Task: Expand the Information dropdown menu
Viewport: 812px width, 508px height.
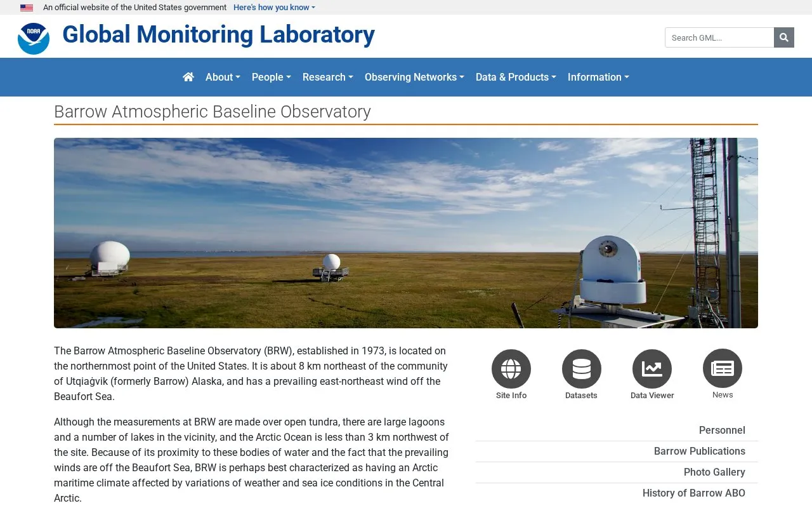Action: [598, 77]
